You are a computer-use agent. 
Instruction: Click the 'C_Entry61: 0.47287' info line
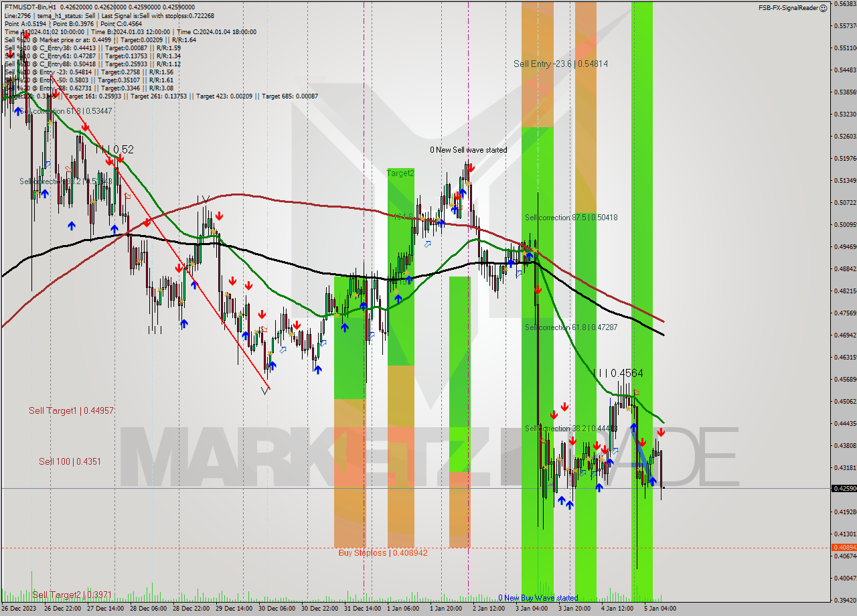pos(69,56)
